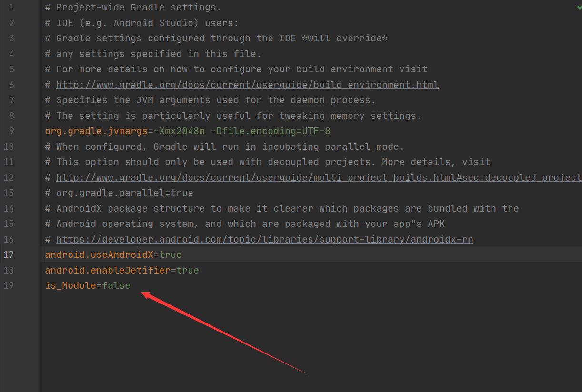Place cursor on is_Module property key
Screen dimensions: 582x392
point(70,285)
